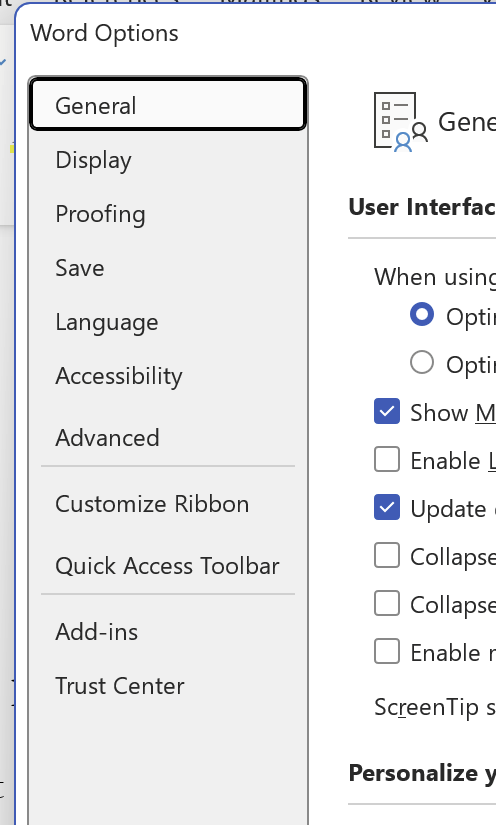This screenshot has width=496, height=825.
Task: Open the Trust Center category
Action: point(168,686)
